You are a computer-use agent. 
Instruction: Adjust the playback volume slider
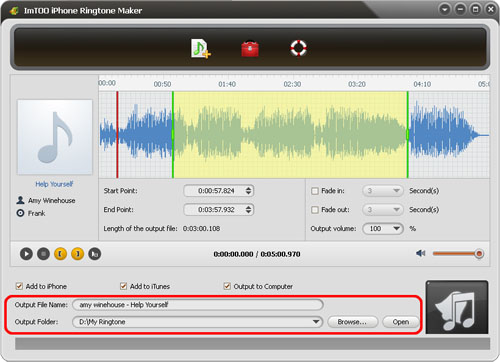point(458,254)
